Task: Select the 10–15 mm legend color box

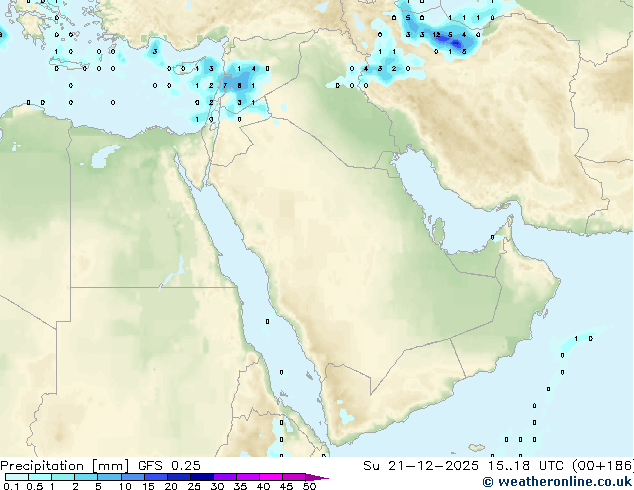Action: tap(132, 477)
